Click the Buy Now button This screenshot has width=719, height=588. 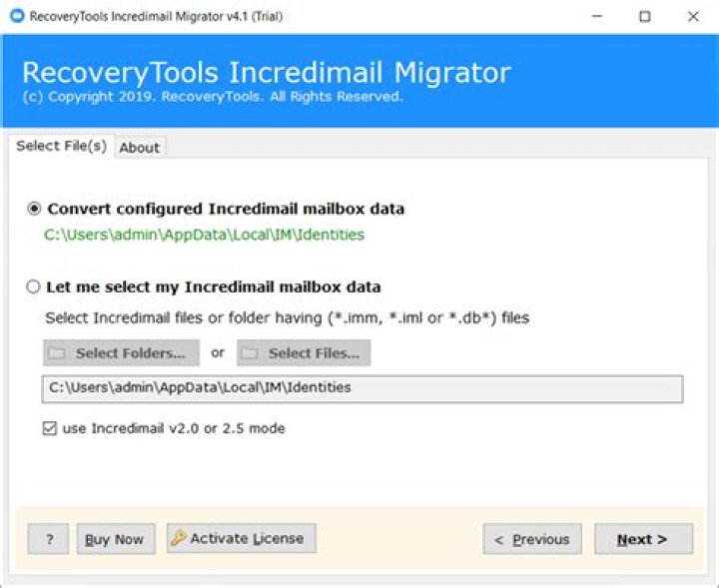click(x=116, y=539)
